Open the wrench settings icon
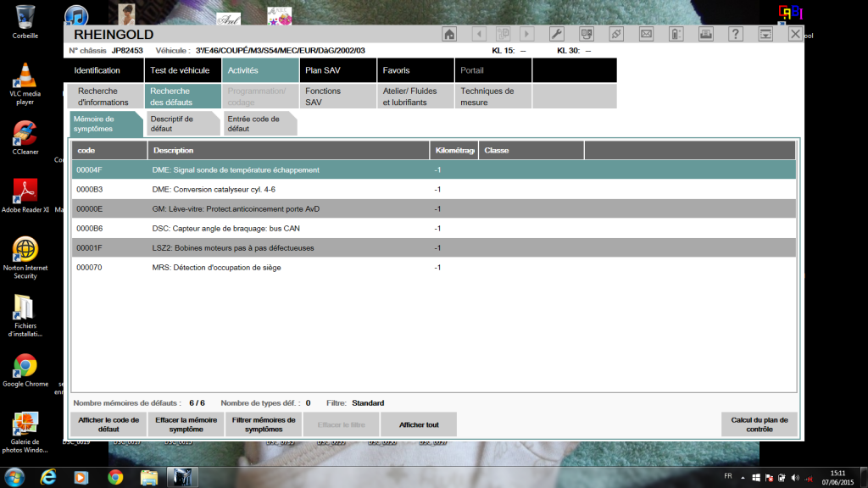Screen dimensions: 868x488 click(x=556, y=34)
